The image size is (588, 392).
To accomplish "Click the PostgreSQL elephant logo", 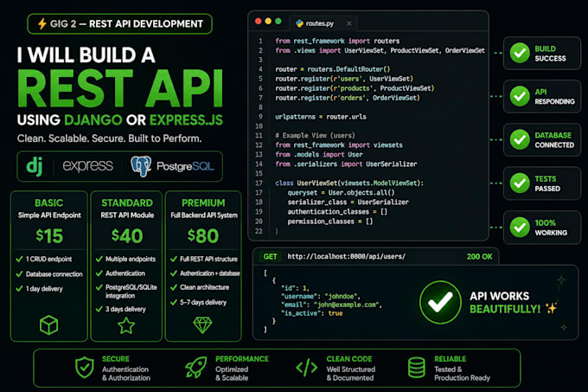I will click(141, 166).
